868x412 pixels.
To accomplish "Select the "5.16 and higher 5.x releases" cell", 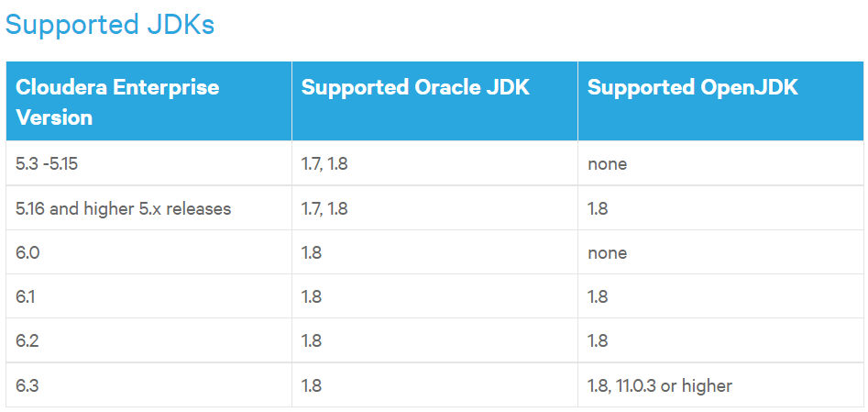I will point(123,208).
